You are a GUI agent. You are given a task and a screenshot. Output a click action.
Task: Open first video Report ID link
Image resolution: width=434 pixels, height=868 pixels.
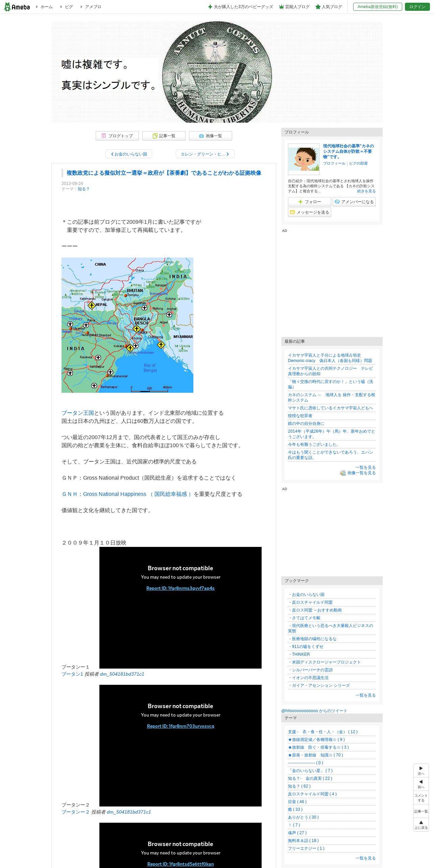180,588
